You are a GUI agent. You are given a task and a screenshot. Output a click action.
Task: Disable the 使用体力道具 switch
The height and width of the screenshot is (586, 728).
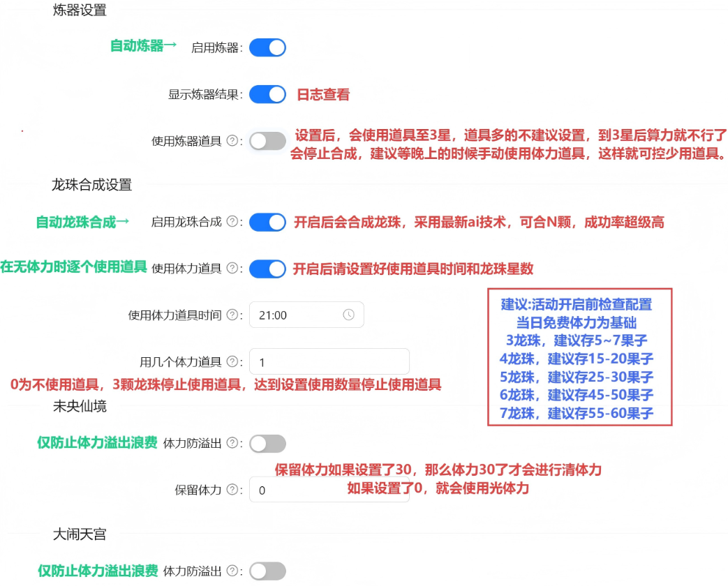click(267, 269)
